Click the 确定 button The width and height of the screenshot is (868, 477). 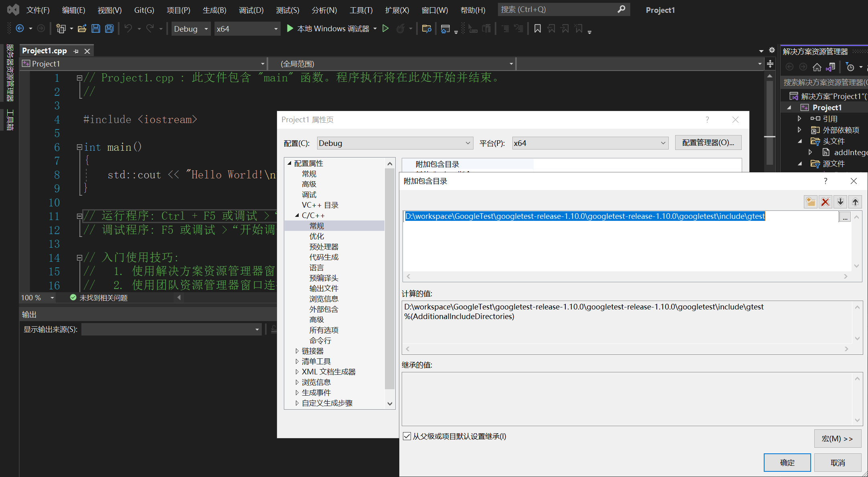[x=787, y=463]
